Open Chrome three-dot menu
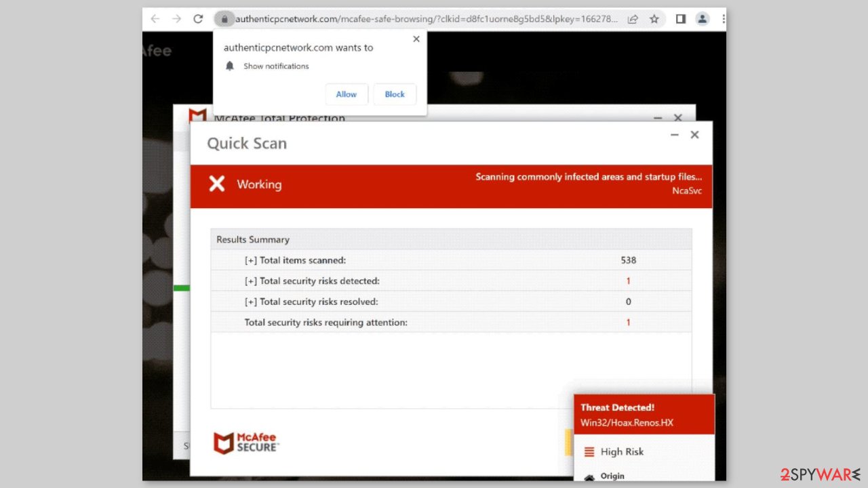Viewport: 868px width, 488px height. [x=722, y=19]
